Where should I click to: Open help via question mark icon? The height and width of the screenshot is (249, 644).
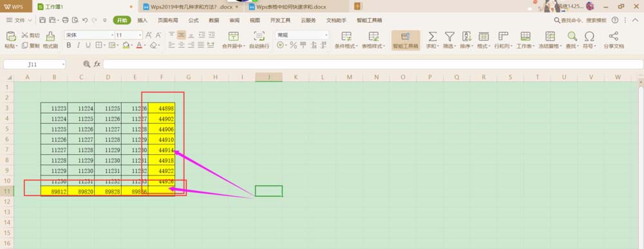[x=615, y=20]
